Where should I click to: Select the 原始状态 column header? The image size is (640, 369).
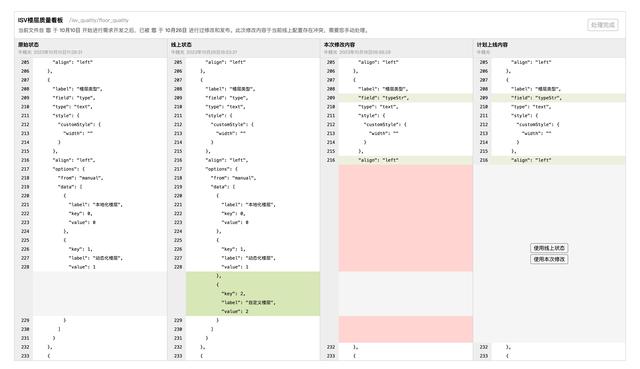click(x=28, y=44)
